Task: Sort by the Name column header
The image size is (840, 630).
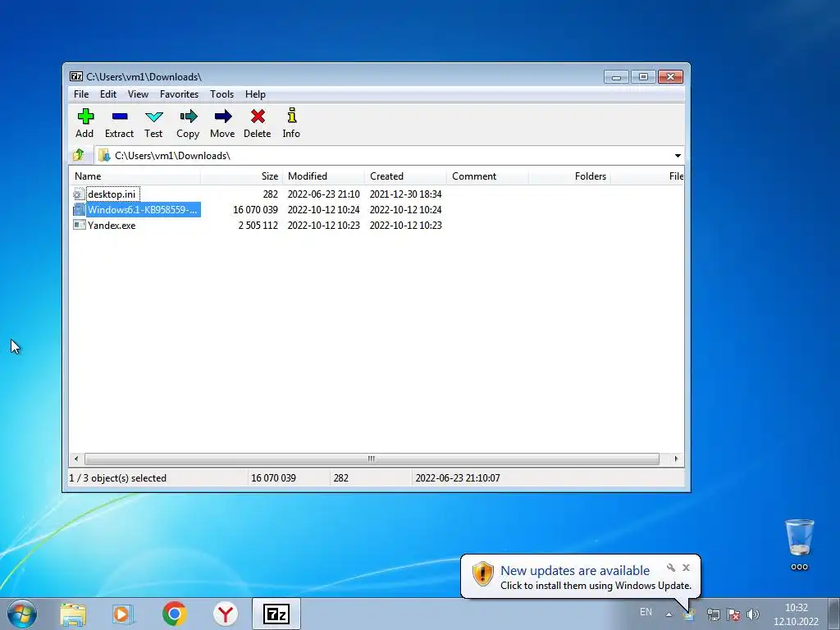Action: [x=135, y=176]
